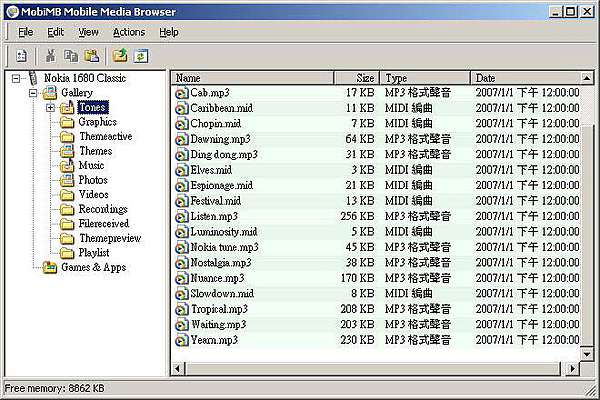600x400 pixels.
Task: Sort files by Name column header
Action: click(x=253, y=78)
